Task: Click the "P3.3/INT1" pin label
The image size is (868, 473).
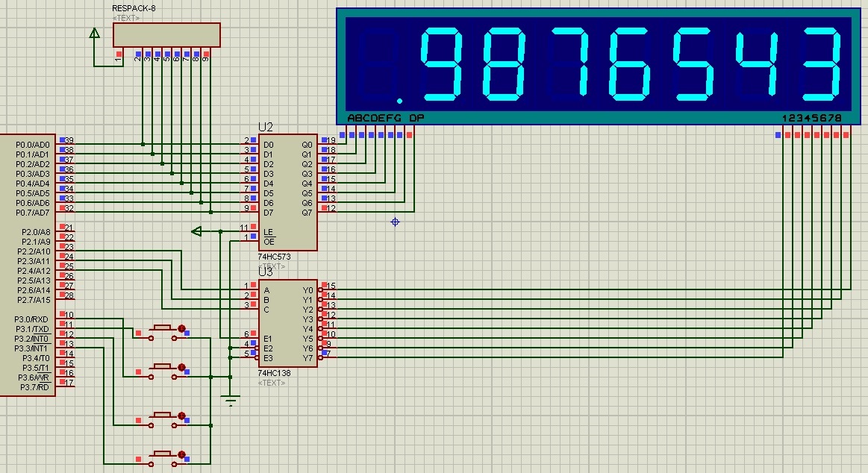Action: 31,348
